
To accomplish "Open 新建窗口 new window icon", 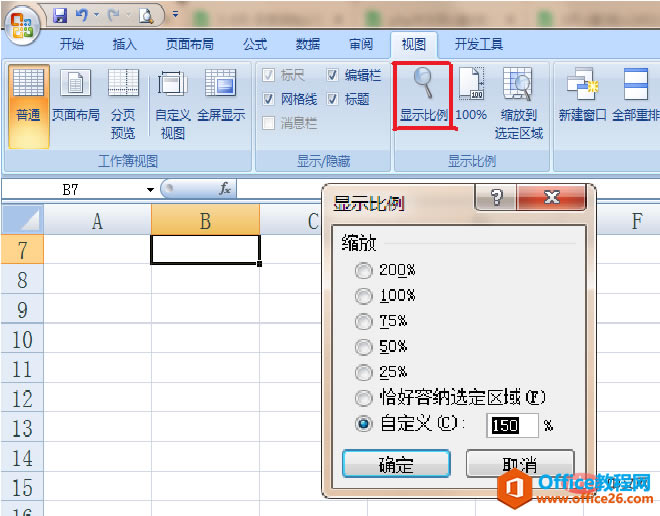I will tap(583, 95).
